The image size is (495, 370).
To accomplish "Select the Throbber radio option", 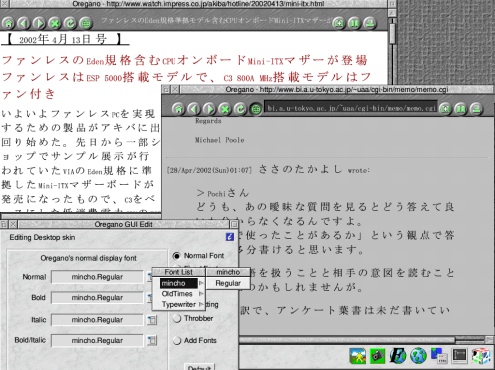I will pyautogui.click(x=176, y=318).
